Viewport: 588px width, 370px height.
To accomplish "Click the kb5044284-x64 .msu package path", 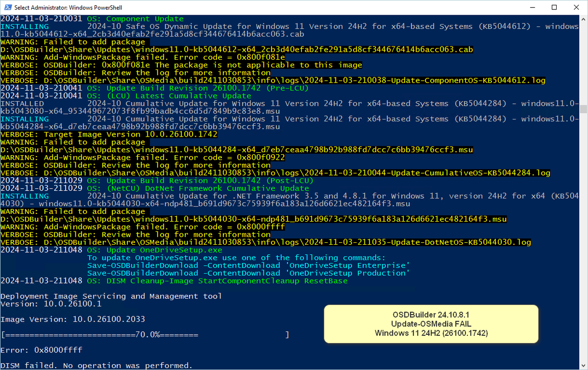I will coord(237,150).
